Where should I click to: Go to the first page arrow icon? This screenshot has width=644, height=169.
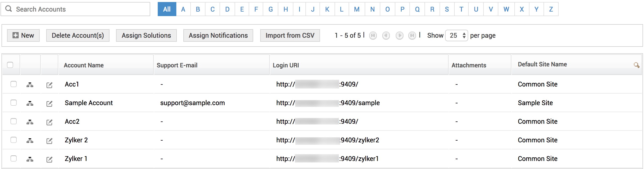pos(373,36)
